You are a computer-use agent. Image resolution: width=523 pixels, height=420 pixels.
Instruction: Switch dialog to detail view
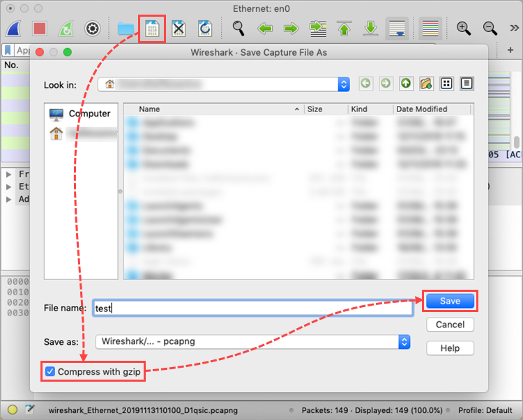(x=467, y=84)
